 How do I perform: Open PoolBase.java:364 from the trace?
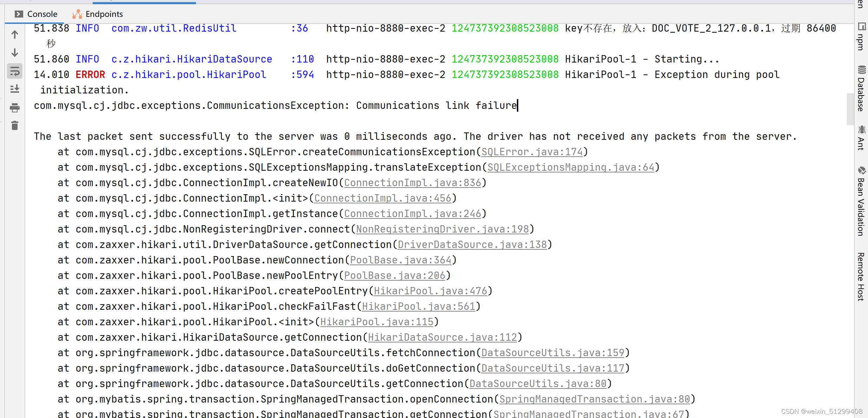tap(401, 260)
